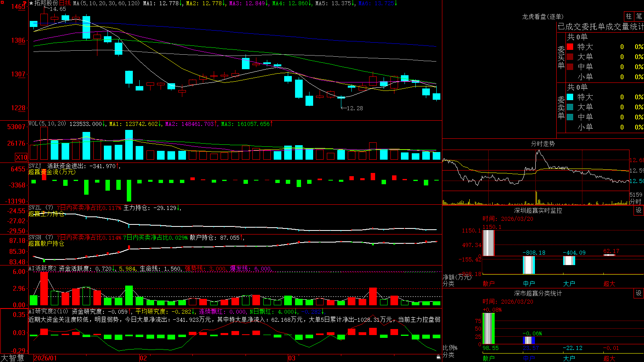This screenshot has width=644, height=362.
Task: Click the 委买单 section label
Action: [561, 57]
